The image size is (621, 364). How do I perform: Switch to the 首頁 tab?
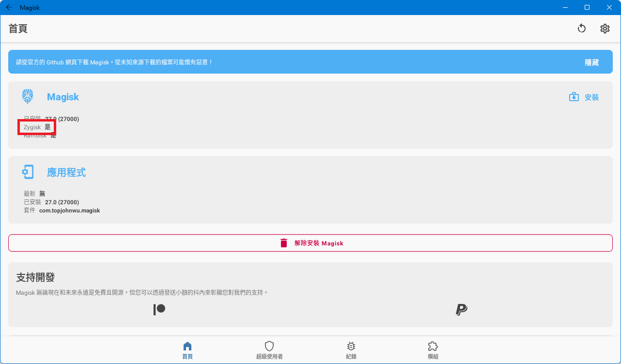coord(187,350)
